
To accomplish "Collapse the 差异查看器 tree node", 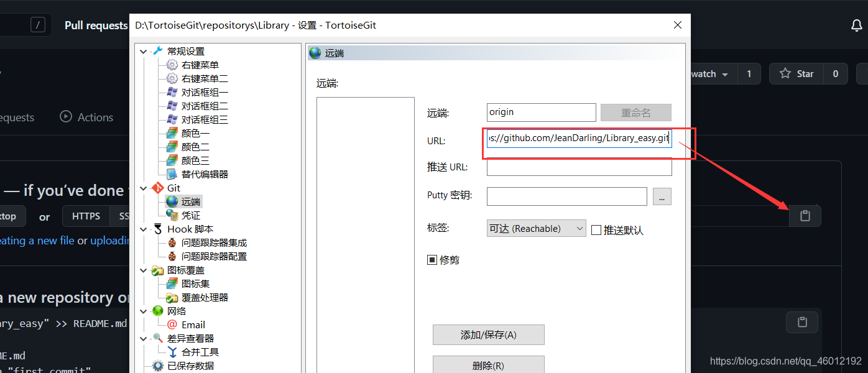I will [x=144, y=338].
